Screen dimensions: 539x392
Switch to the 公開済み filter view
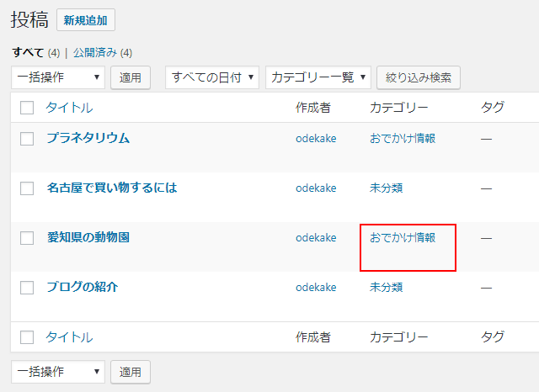[96, 52]
